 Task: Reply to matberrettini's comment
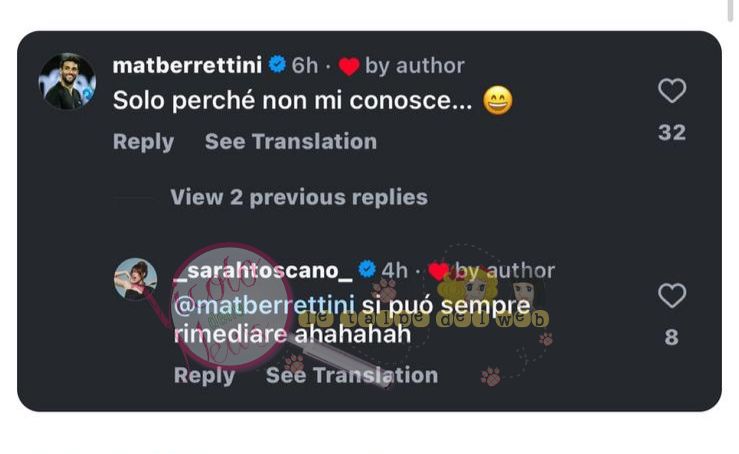pyautogui.click(x=143, y=142)
